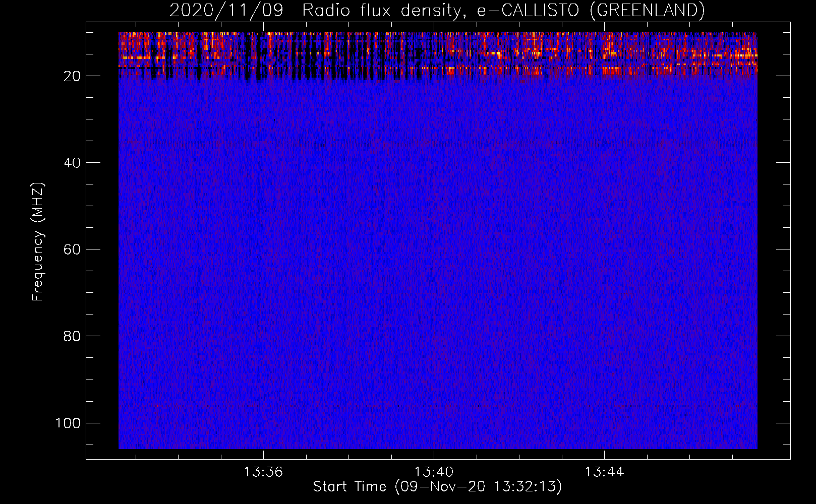The height and width of the screenshot is (504, 816).
Task: Click the 20 frequency tick label
Action: click(72, 76)
